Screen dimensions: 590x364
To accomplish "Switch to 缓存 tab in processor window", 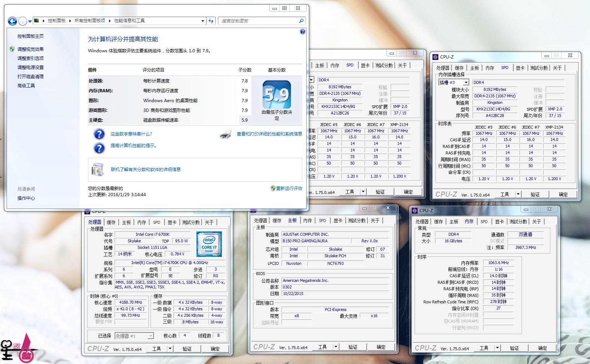I will coord(111,222).
